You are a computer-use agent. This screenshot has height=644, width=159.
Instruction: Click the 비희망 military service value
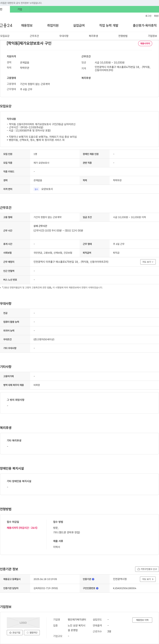[x=37, y=385]
